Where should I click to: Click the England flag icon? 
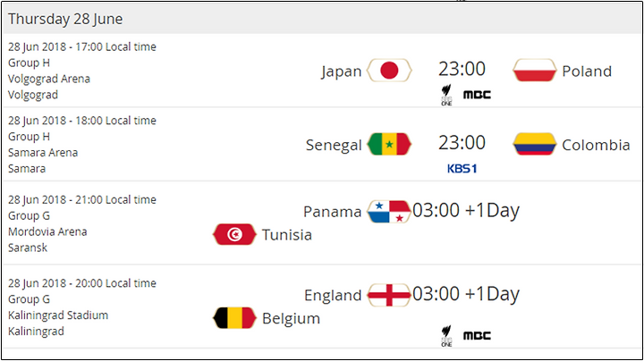click(389, 295)
